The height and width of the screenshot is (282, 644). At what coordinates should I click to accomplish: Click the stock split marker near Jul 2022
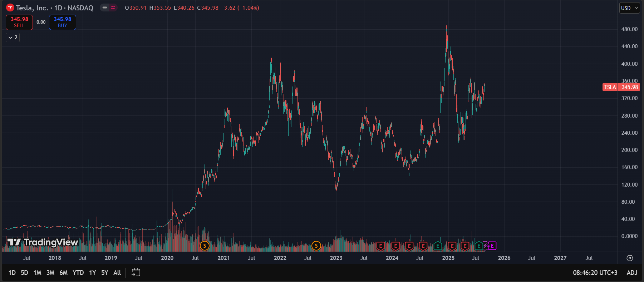coord(316,246)
